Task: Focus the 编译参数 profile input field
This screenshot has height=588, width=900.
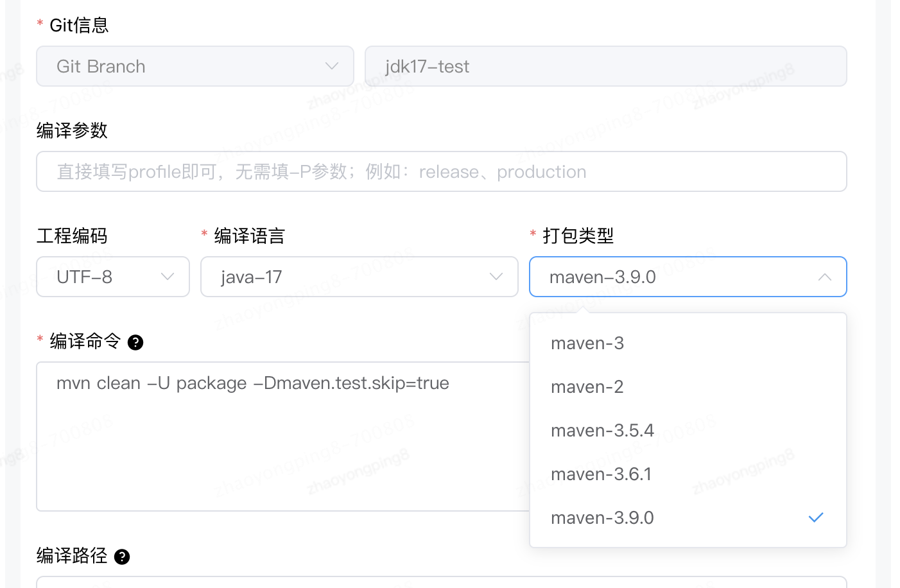Action: (x=442, y=171)
